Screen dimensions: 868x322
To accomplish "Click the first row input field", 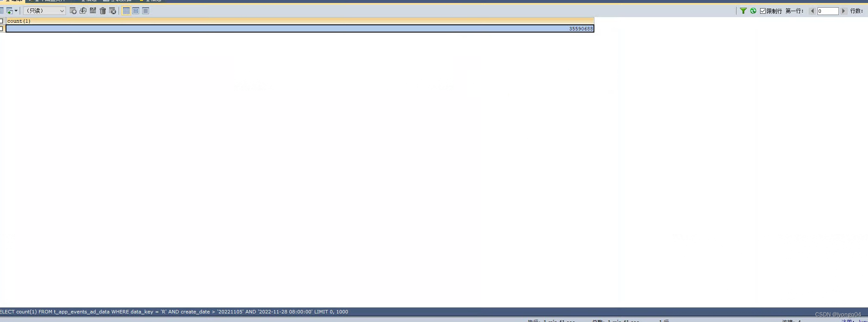I will (x=828, y=11).
